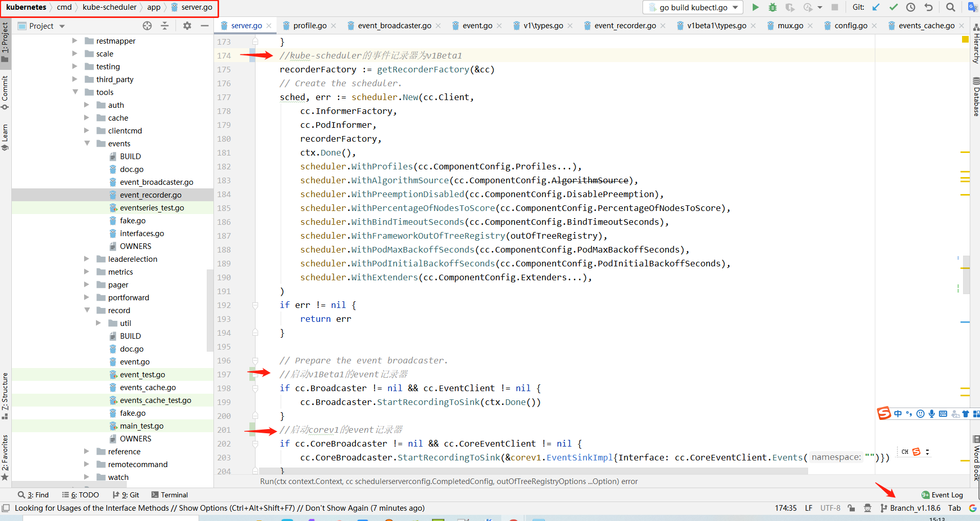Click the Stop process square icon
Image resolution: width=980 pixels, height=521 pixels.
click(x=835, y=7)
